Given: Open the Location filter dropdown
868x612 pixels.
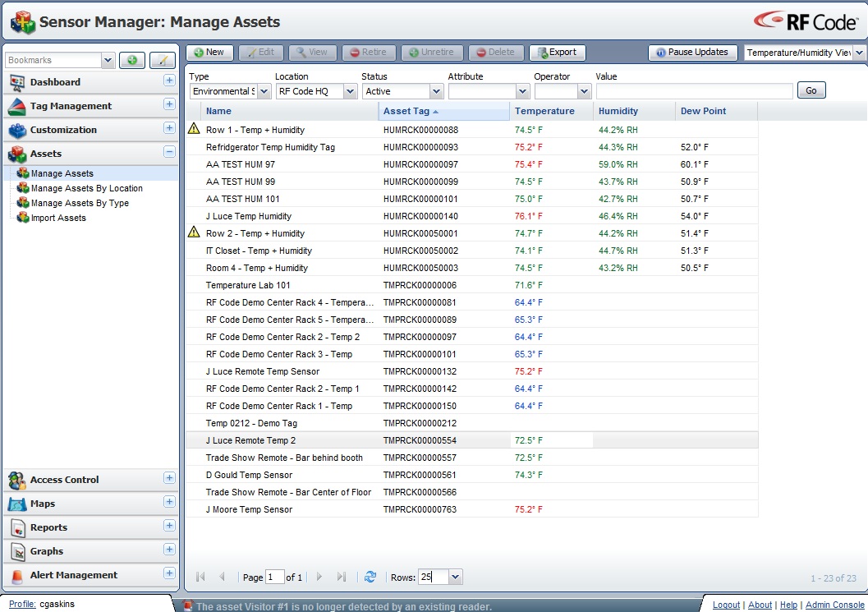Looking at the screenshot, I should (351, 91).
